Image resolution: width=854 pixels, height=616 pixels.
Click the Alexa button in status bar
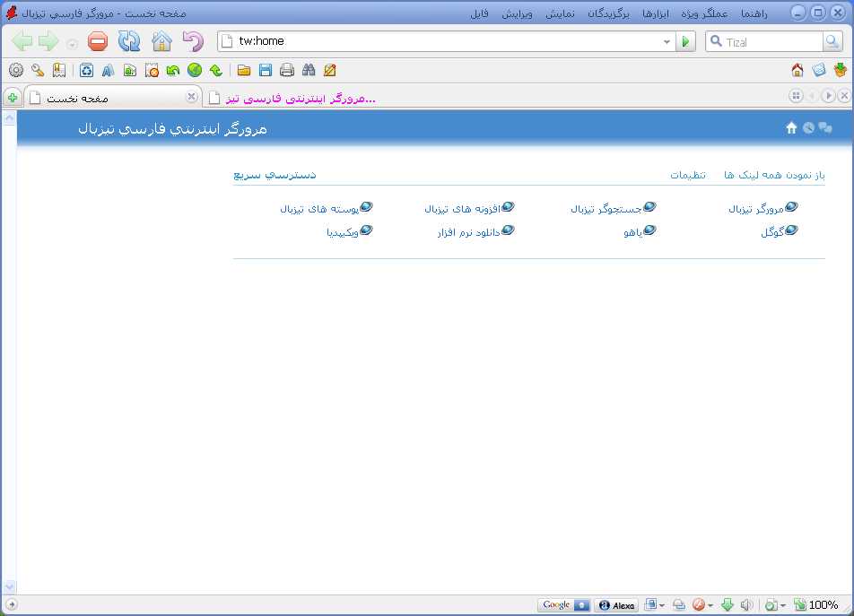tap(616, 605)
